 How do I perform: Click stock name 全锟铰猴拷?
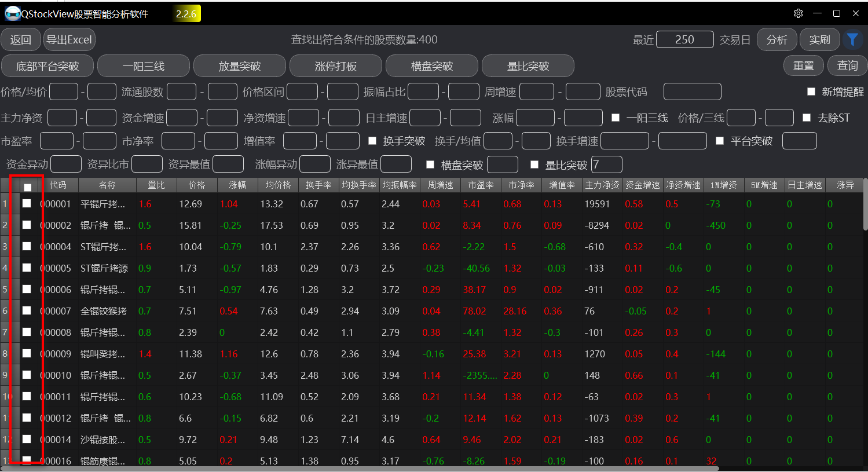tap(104, 311)
